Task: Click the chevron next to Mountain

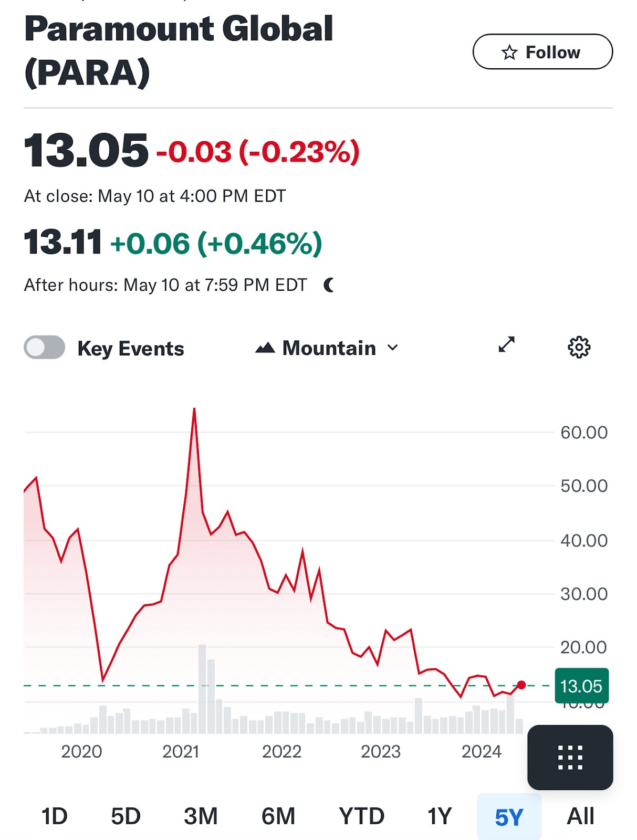Action: 392,348
